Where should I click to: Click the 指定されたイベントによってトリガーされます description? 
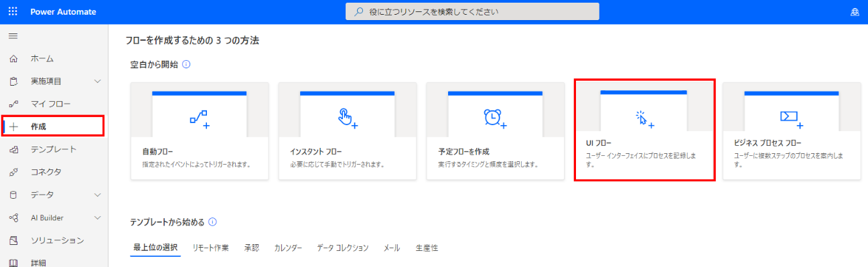[x=196, y=165]
